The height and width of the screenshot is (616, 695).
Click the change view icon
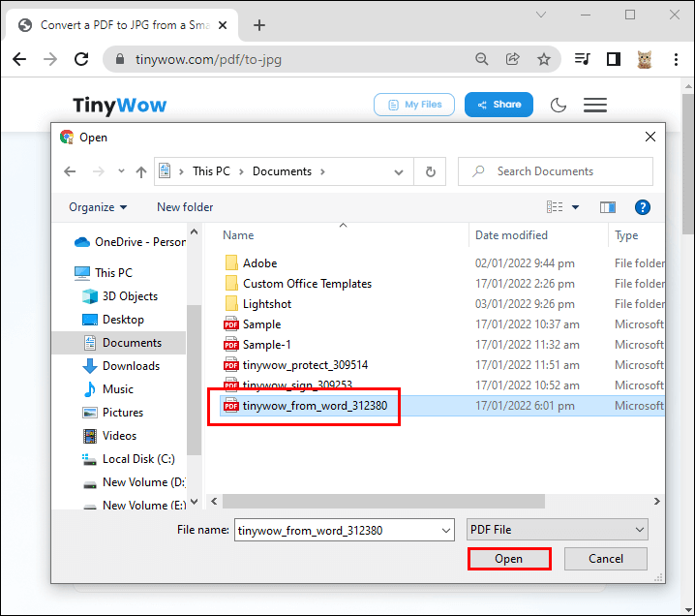(x=555, y=206)
